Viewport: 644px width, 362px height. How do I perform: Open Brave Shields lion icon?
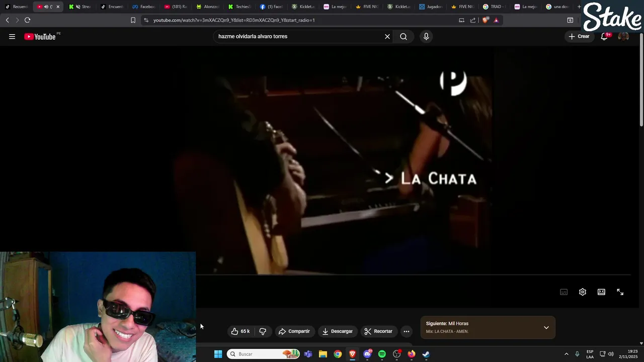click(x=486, y=20)
